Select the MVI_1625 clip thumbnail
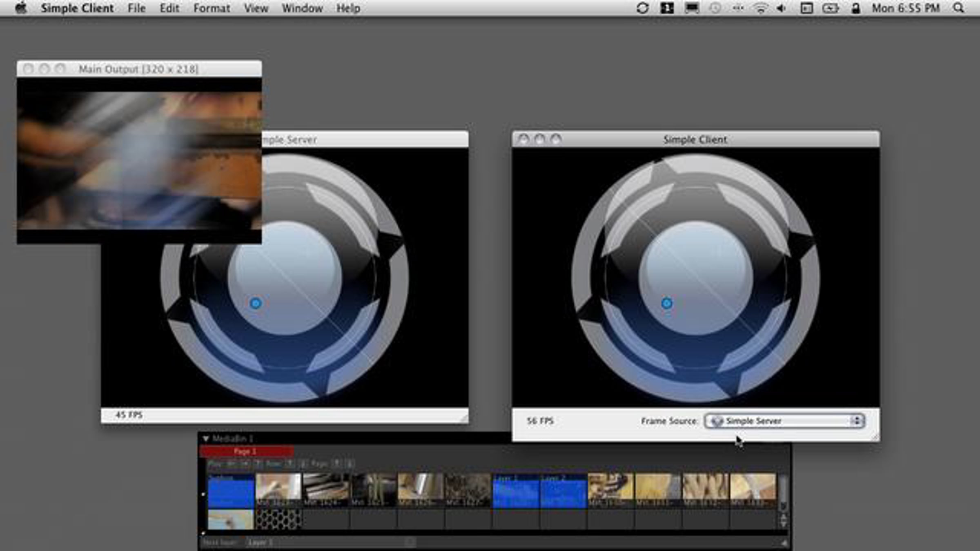This screenshot has width=980, height=551. [373, 490]
